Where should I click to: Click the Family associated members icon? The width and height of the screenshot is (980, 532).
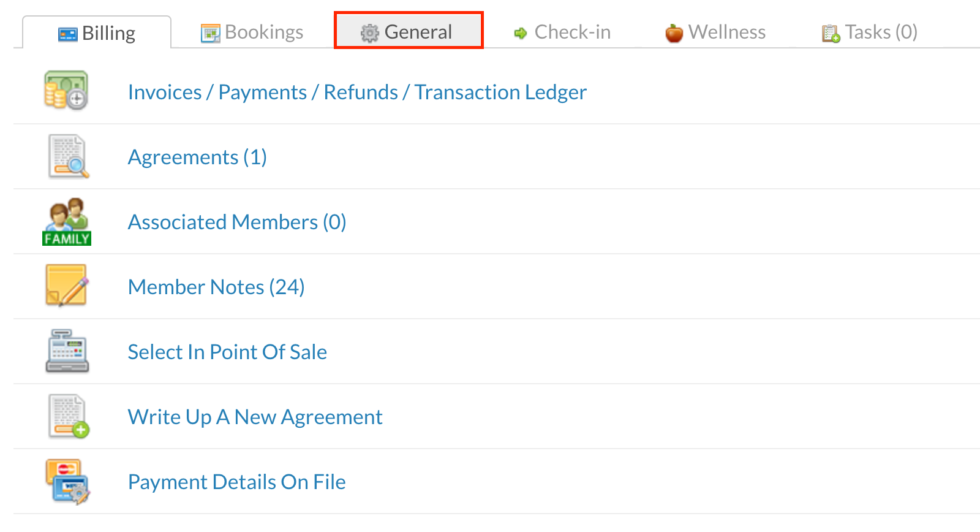[x=67, y=221]
